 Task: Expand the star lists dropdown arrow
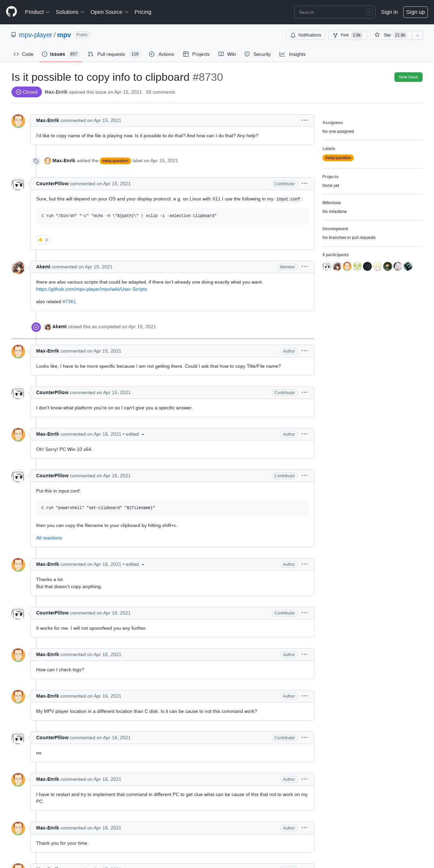coord(417,35)
